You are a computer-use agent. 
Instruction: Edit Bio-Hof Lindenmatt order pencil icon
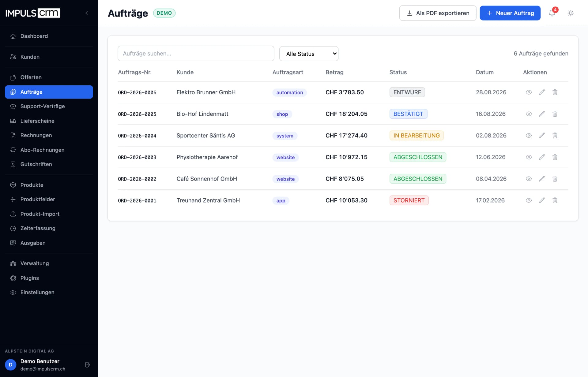pos(542,114)
